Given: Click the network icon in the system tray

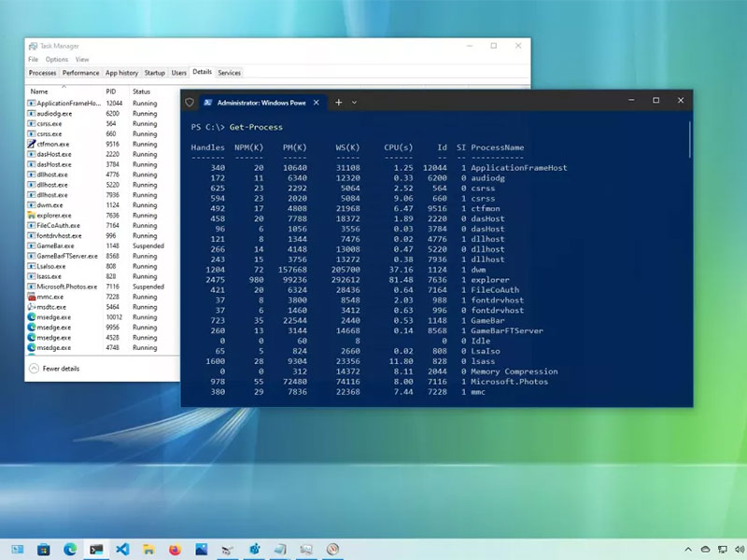Looking at the screenshot, I should (x=723, y=550).
